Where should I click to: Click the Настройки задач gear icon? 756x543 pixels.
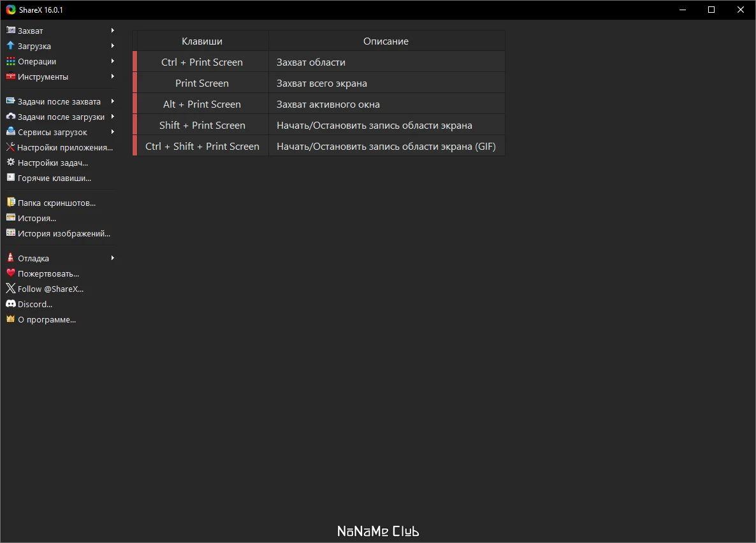tap(11, 163)
